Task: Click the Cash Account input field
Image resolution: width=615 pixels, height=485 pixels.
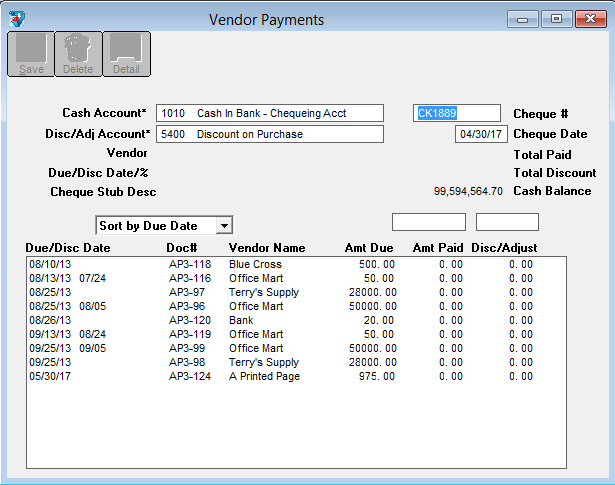Action: point(270,113)
